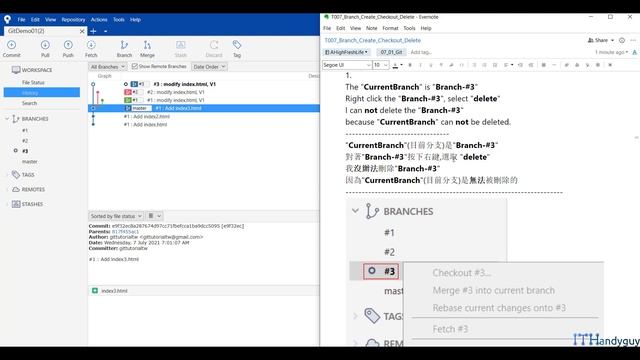Click the REMOTES cloud icon
Image resolution: width=640 pixels, height=360 pixels.
[x=16, y=189]
